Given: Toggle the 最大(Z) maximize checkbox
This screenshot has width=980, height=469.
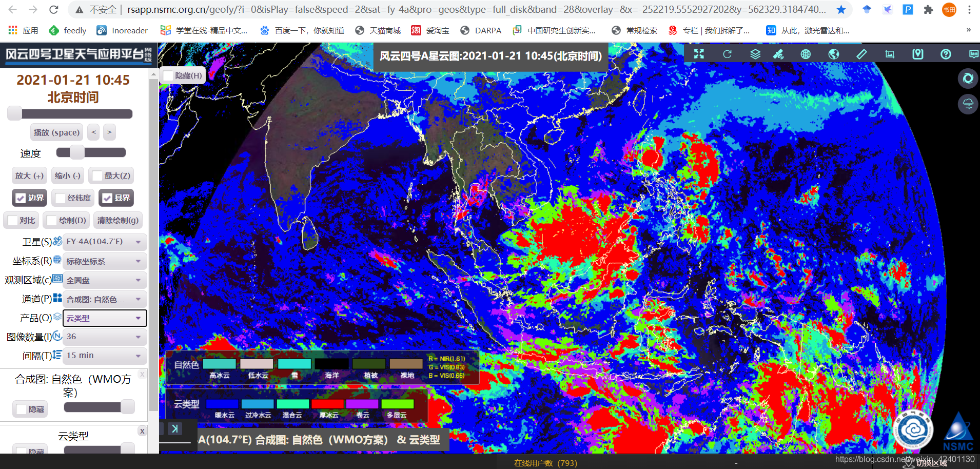Looking at the screenshot, I should [x=97, y=176].
